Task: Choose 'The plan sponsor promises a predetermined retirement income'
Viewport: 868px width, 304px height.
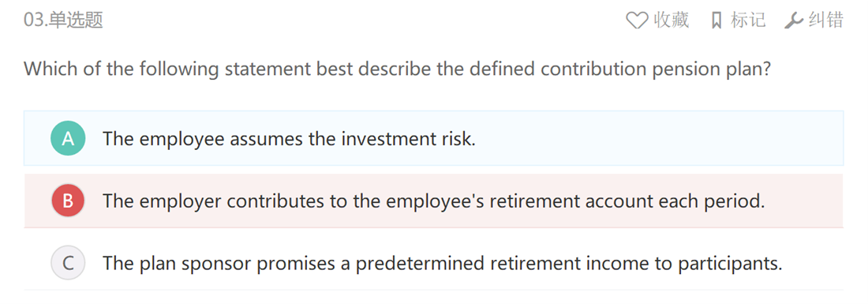Action: (x=443, y=263)
